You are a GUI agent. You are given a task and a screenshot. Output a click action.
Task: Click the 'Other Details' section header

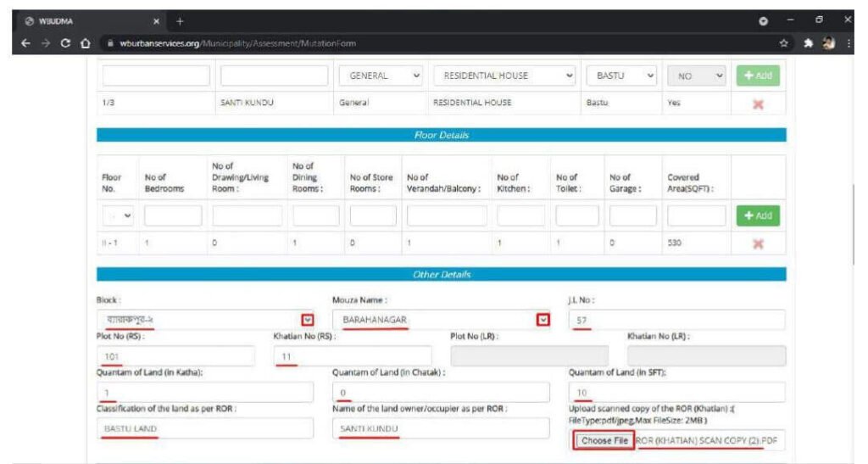click(441, 275)
